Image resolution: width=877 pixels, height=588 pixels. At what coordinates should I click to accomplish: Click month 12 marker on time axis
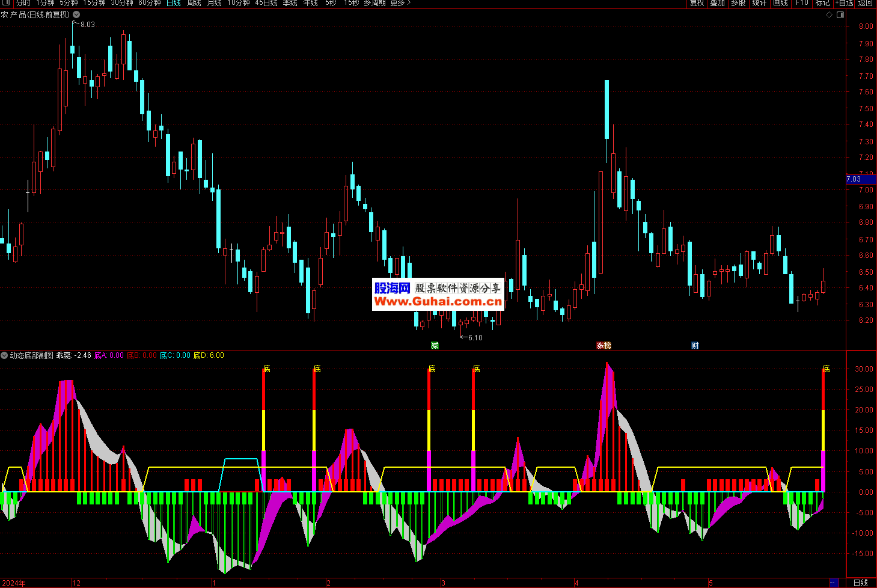pos(76,583)
